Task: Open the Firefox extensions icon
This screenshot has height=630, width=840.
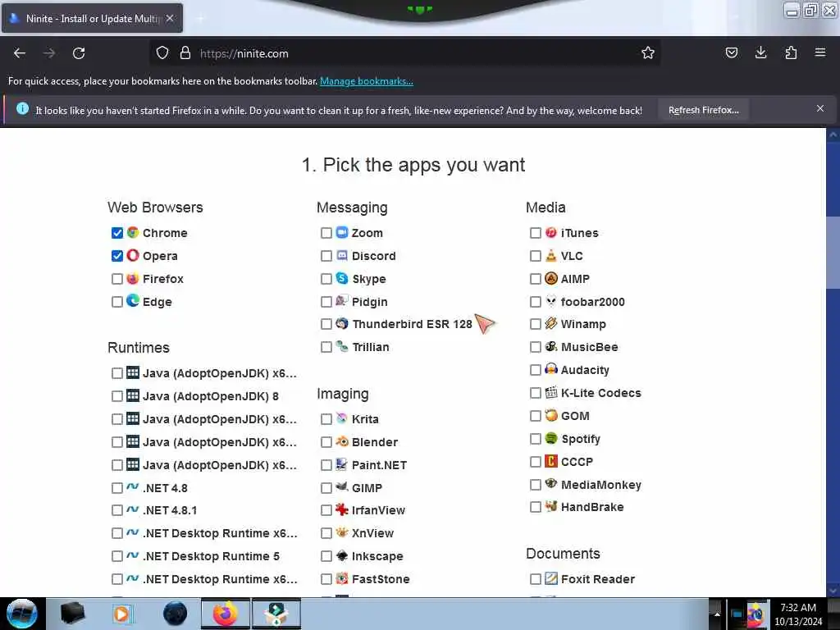Action: point(791,52)
